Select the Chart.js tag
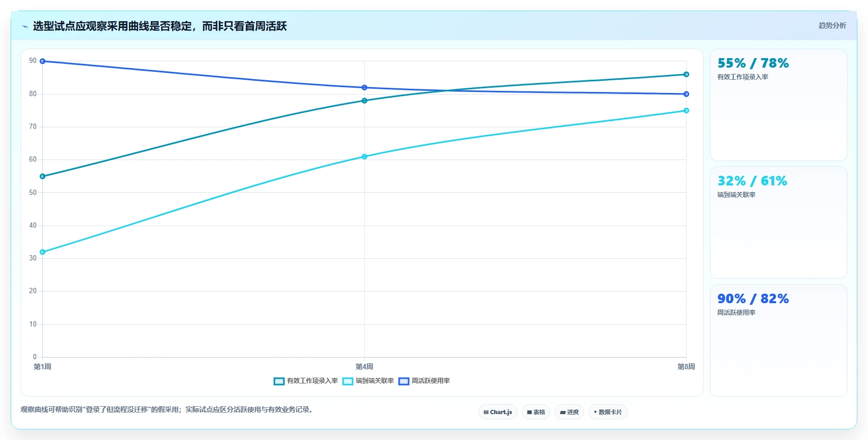The height and width of the screenshot is (440, 868). click(498, 412)
